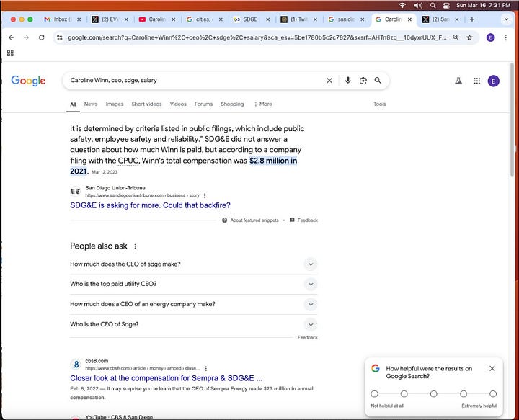Go back to previous page

(x=12, y=37)
